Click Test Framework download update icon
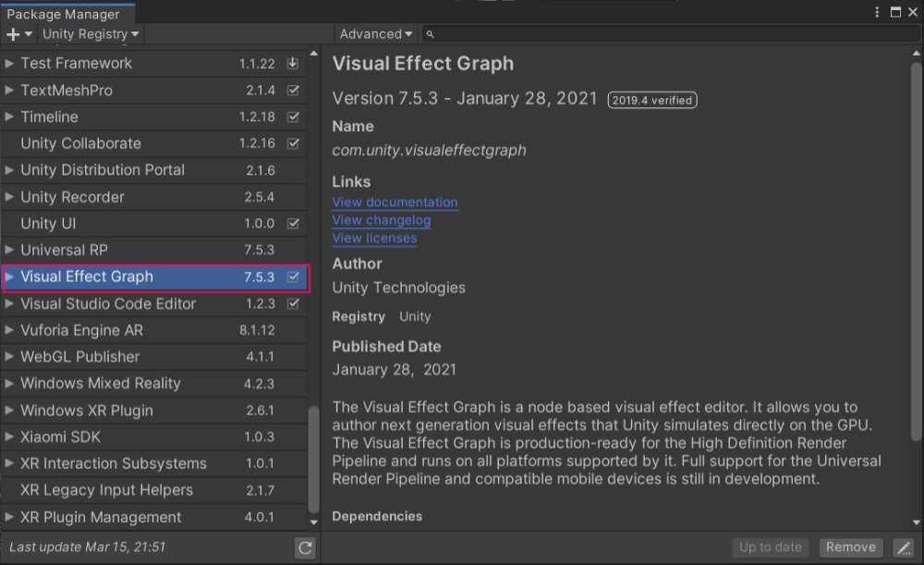924x565 pixels. pyautogui.click(x=293, y=64)
